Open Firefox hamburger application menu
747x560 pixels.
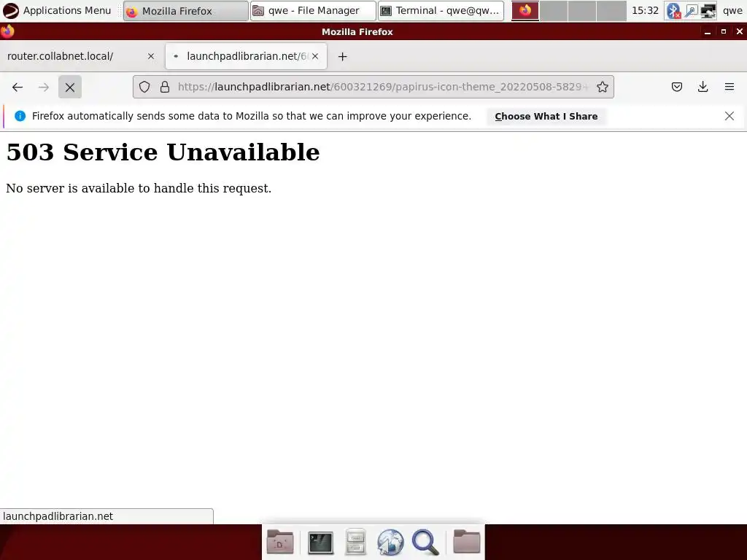pyautogui.click(x=729, y=87)
